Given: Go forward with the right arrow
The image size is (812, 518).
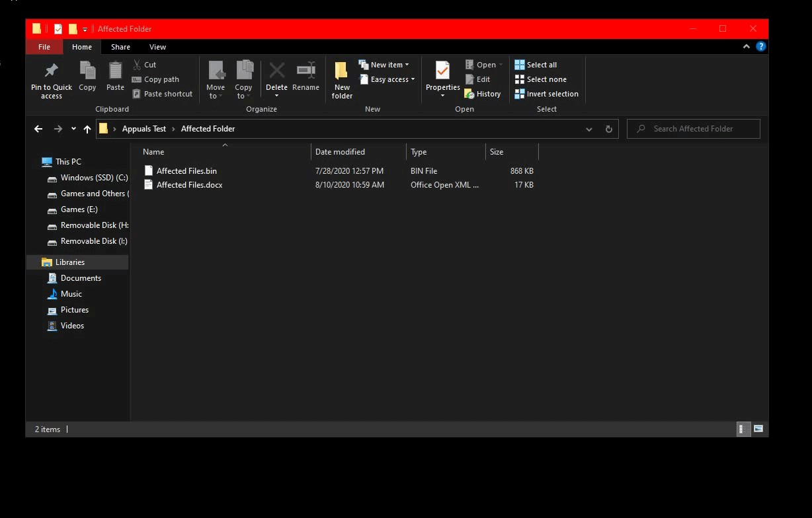Looking at the screenshot, I should [58, 129].
